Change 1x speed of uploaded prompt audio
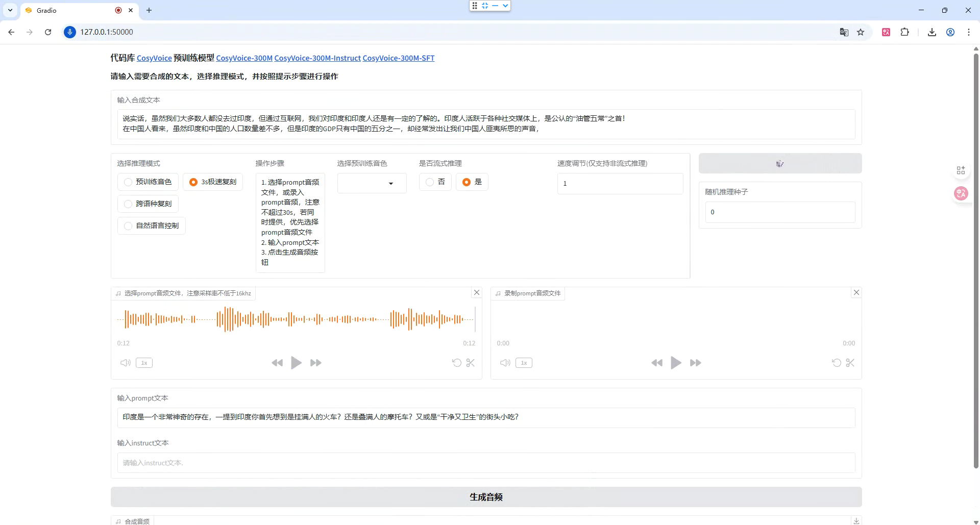980x525 pixels. pos(144,363)
